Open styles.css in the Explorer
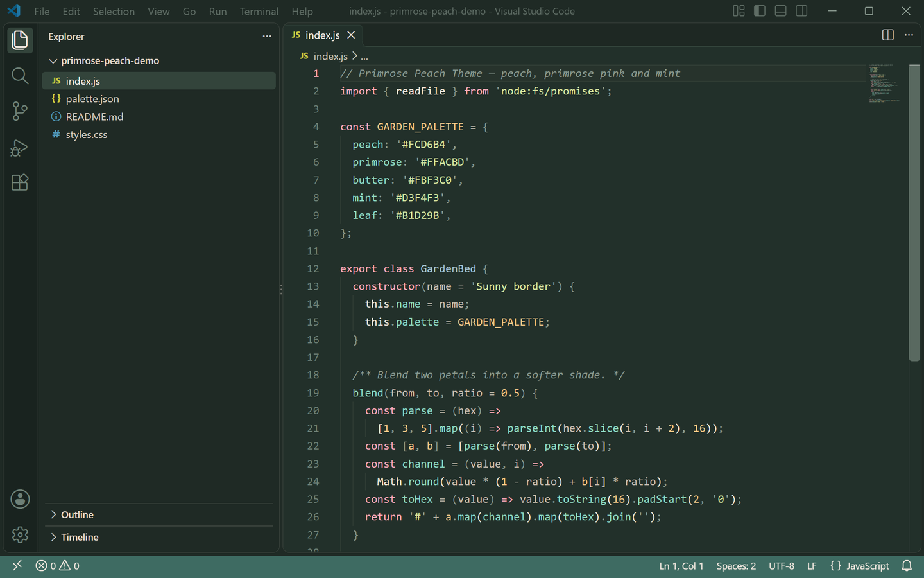 [159, 134]
